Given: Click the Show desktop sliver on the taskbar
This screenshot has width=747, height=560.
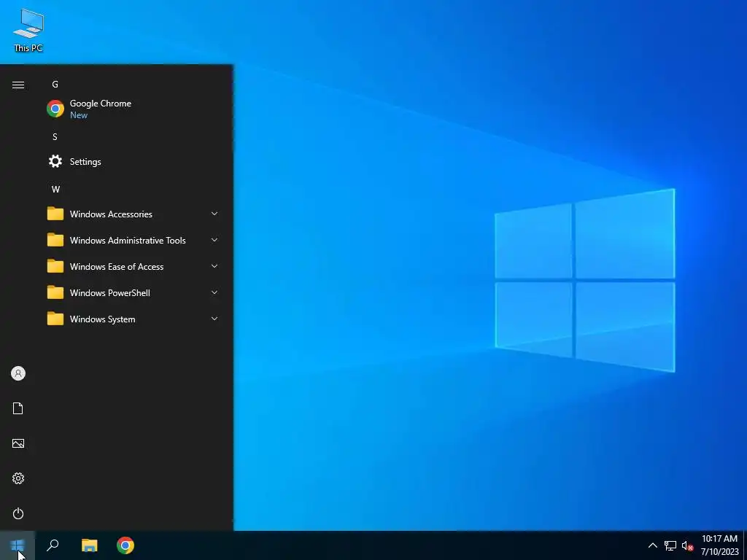Looking at the screenshot, I should (745, 545).
